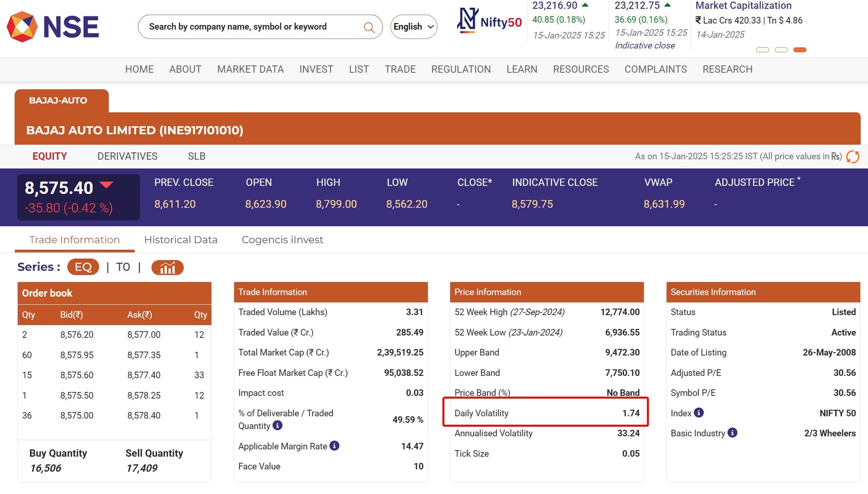This screenshot has width=868, height=494.
Task: Click the VWAP value 8,631.99
Action: [x=664, y=204]
